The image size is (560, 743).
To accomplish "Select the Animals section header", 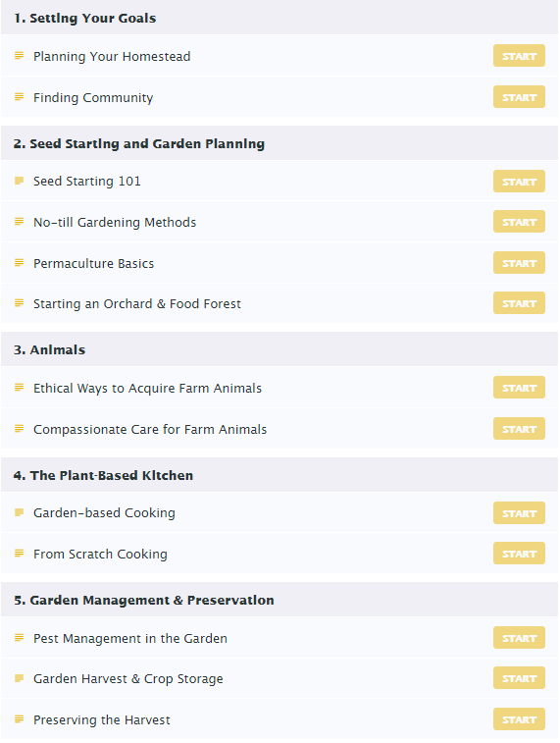I will coord(280,349).
